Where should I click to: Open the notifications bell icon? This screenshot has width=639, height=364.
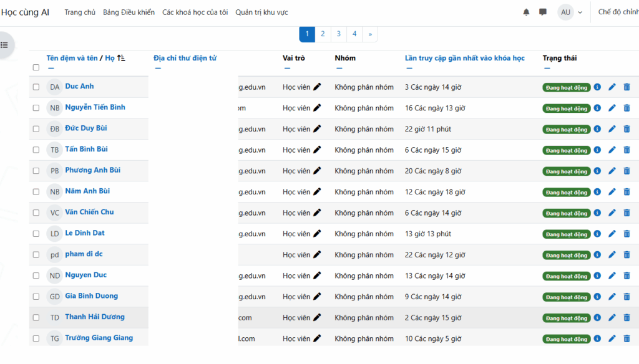click(526, 12)
